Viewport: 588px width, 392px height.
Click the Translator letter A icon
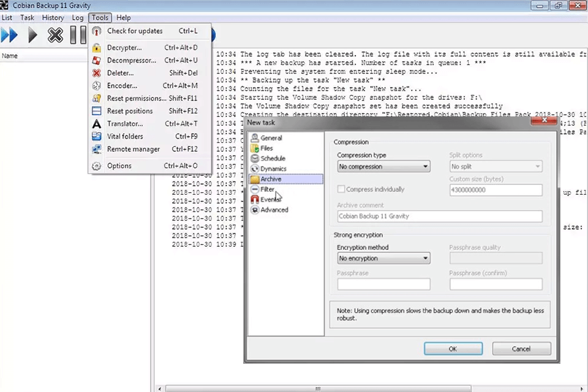[x=96, y=124]
